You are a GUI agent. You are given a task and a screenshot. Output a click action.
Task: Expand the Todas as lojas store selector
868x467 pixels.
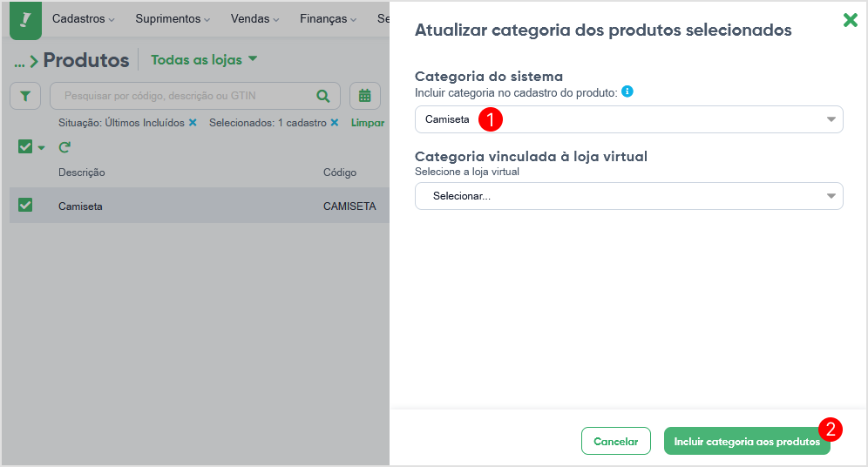pos(204,60)
